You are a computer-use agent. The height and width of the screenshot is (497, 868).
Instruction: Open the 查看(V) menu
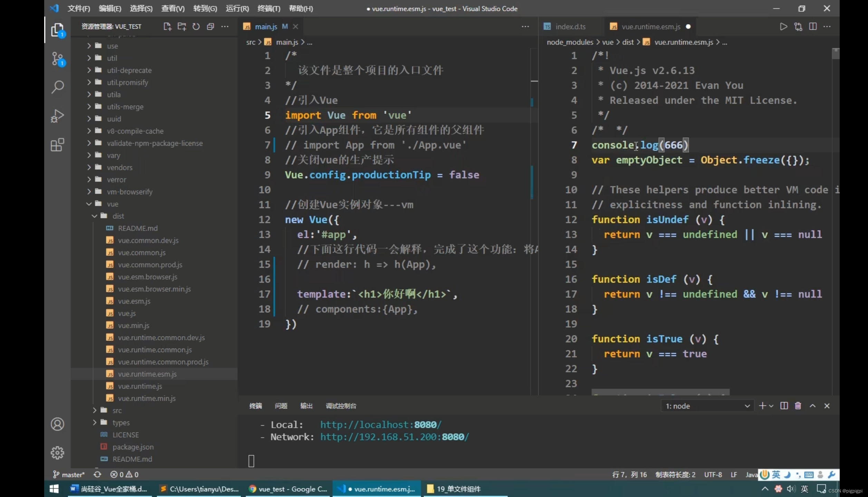(173, 9)
